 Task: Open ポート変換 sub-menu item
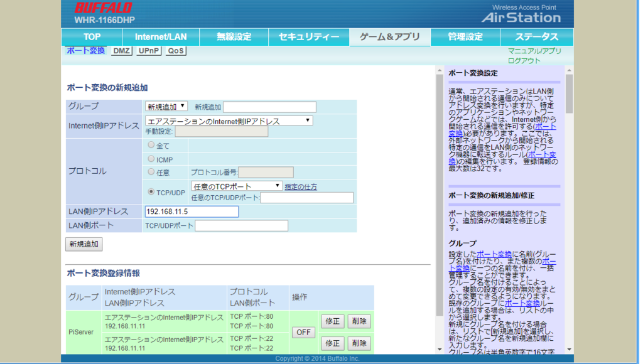85,51
